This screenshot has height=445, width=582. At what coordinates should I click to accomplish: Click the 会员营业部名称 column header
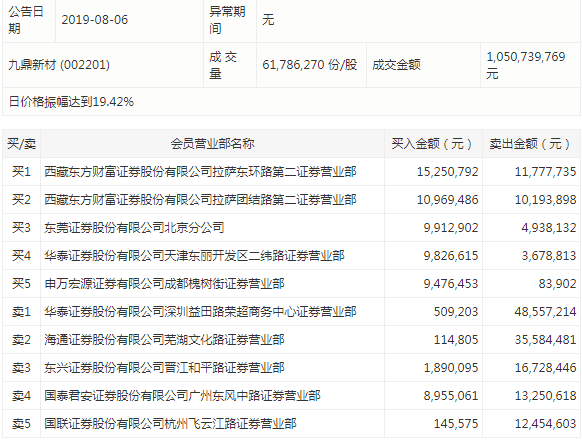pos(212,144)
